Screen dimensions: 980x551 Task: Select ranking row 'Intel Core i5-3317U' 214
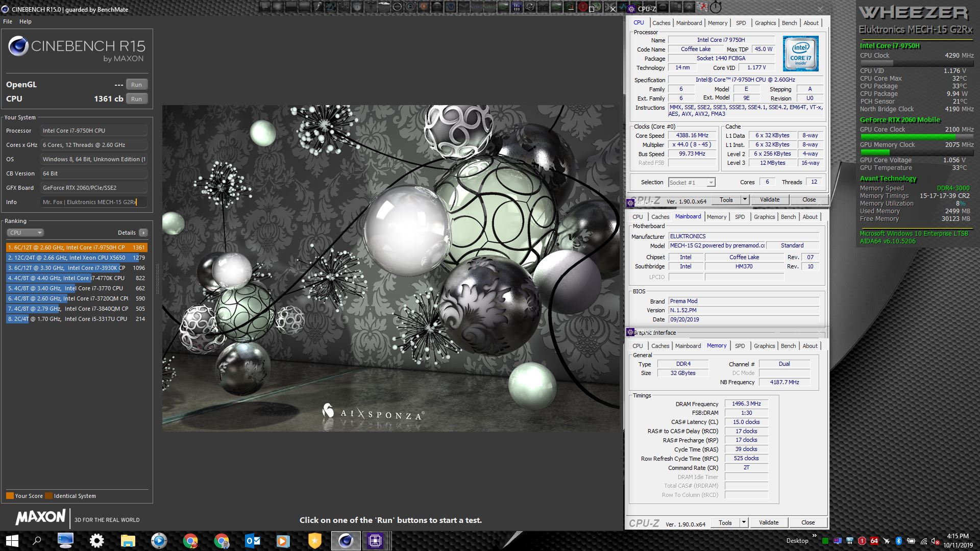click(77, 319)
